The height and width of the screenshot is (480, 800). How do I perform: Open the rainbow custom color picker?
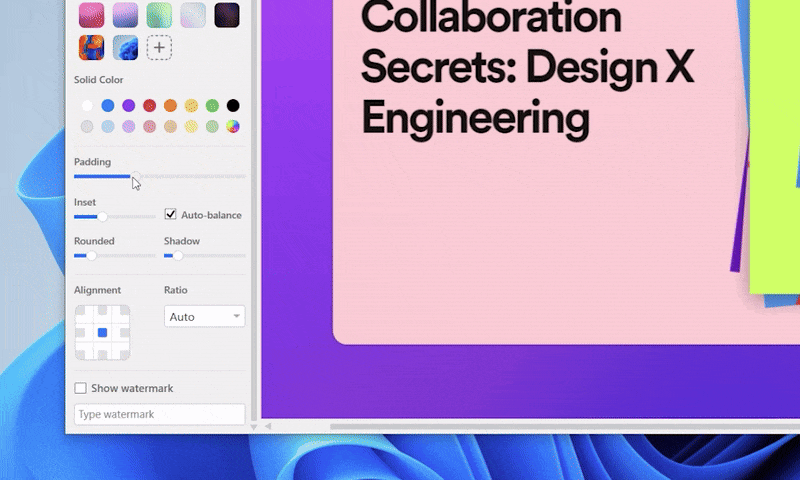tap(233, 127)
